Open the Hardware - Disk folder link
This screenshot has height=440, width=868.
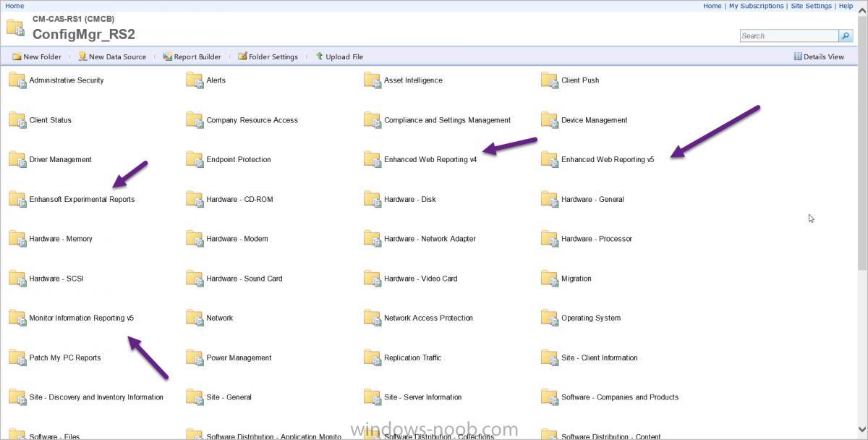click(410, 199)
